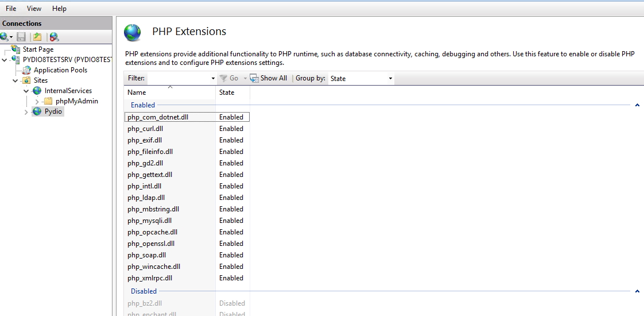Open the File menu
Image resolution: width=644 pixels, height=316 pixels.
[11, 8]
